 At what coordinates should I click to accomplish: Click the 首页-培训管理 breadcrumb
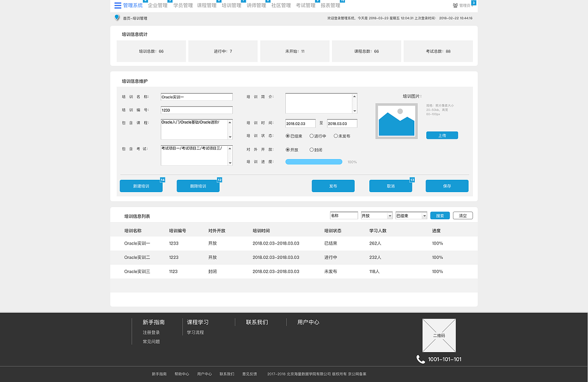135,18
